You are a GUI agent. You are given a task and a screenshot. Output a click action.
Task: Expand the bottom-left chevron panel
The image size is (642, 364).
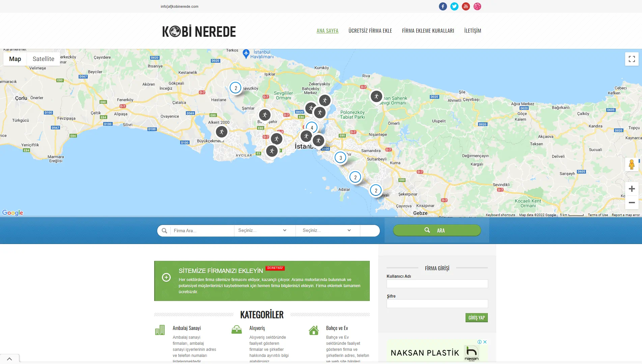pos(9,359)
